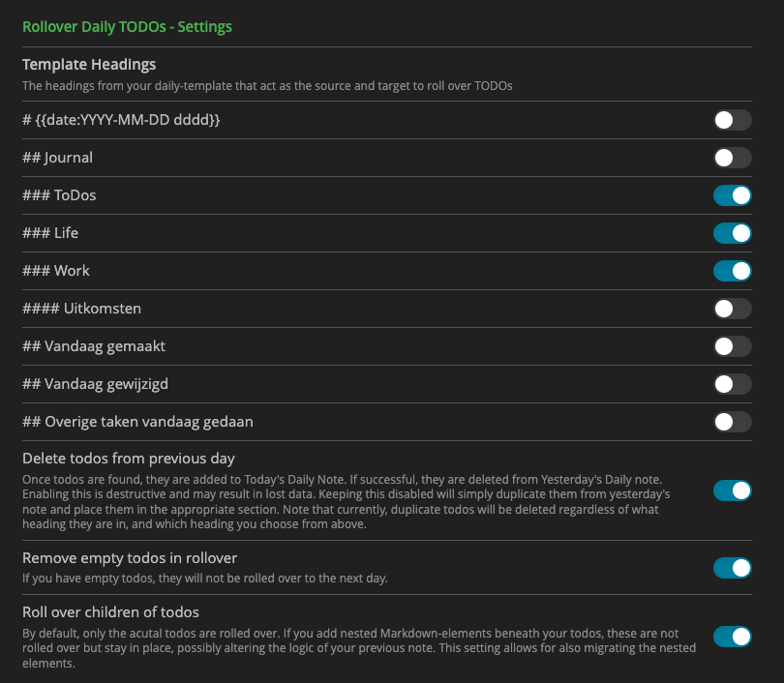Image resolution: width=784 pixels, height=683 pixels.
Task: Enable the '## Journal' heading toggle
Action: point(733,158)
